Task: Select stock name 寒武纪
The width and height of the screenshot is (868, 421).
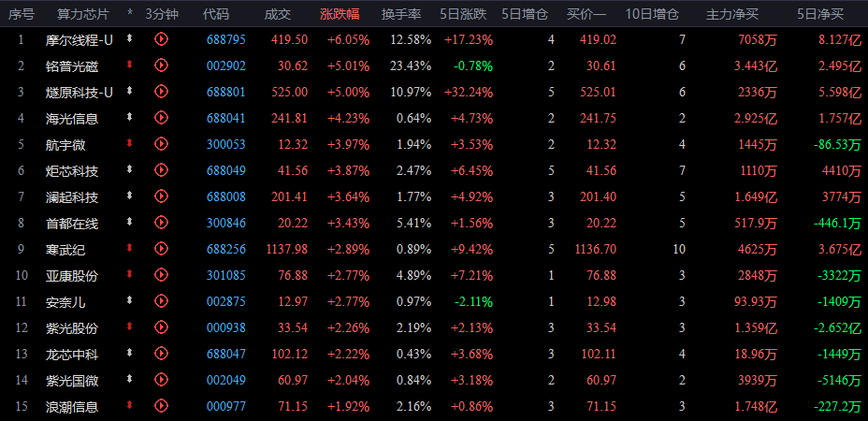Action: 65,250
